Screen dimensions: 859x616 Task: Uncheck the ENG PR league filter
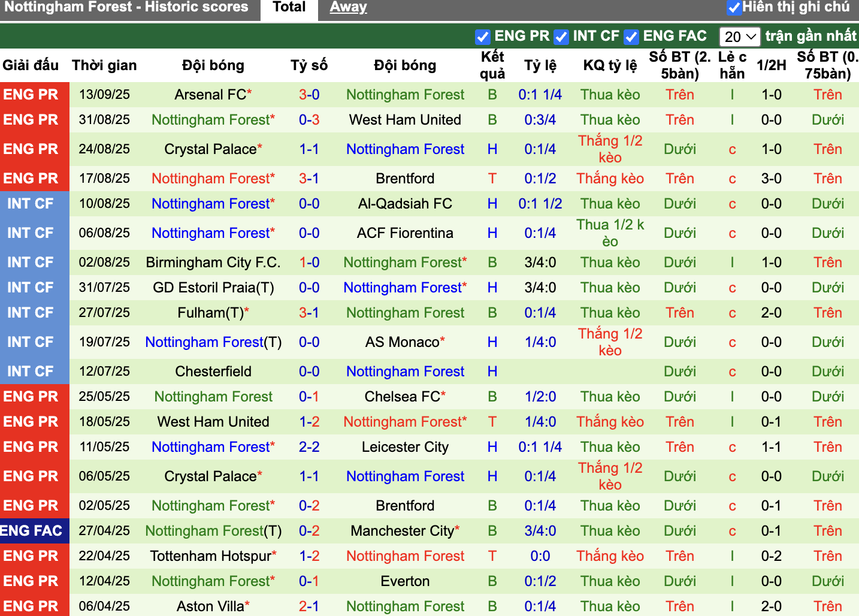coord(483,37)
